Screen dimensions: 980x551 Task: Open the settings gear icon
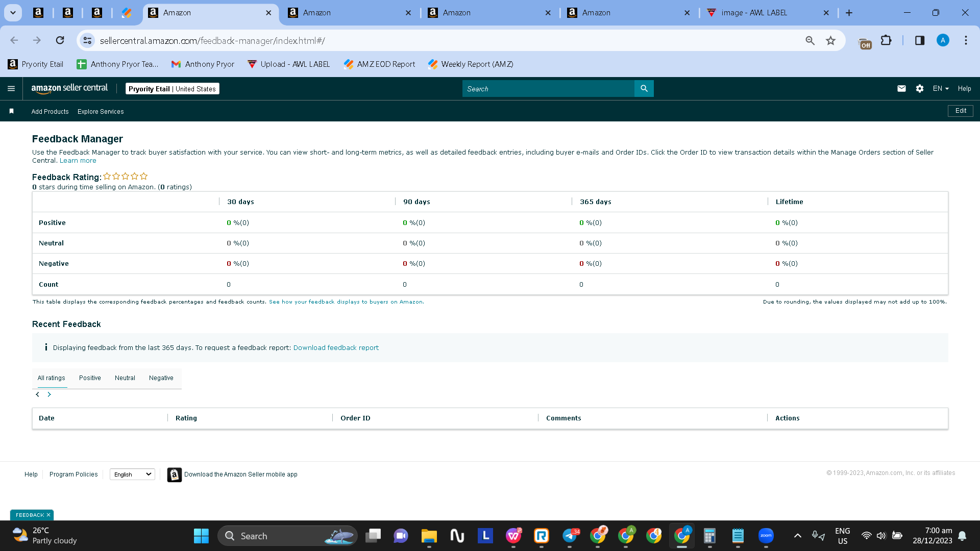click(x=920, y=89)
